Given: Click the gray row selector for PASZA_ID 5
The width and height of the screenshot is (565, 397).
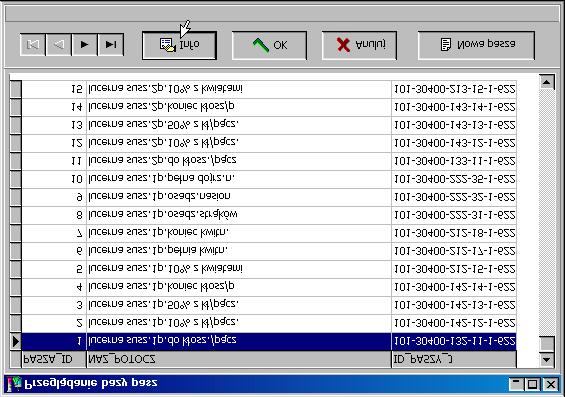Looking at the screenshot, I should point(15,269).
